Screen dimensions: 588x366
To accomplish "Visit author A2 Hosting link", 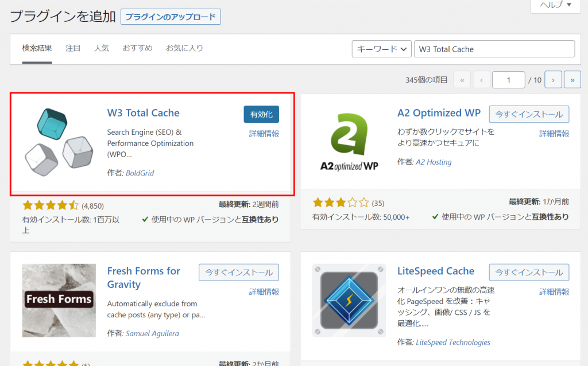I will click(x=434, y=162).
